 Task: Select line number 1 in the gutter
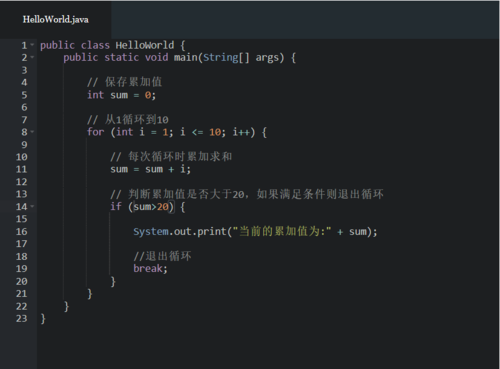pos(24,45)
